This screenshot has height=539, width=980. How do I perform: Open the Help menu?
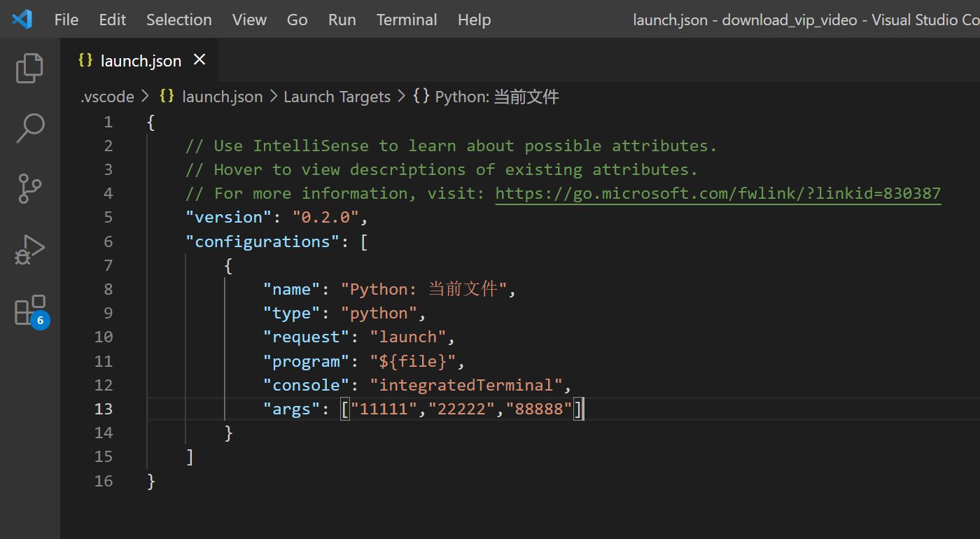475,20
